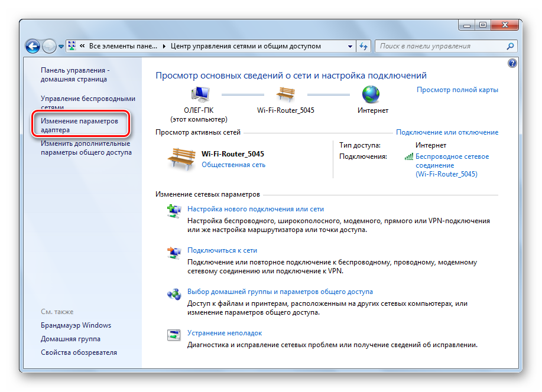Screen dimensions: 542x392
Task: Click the Back navigation arrow button
Action: pyautogui.click(x=33, y=46)
